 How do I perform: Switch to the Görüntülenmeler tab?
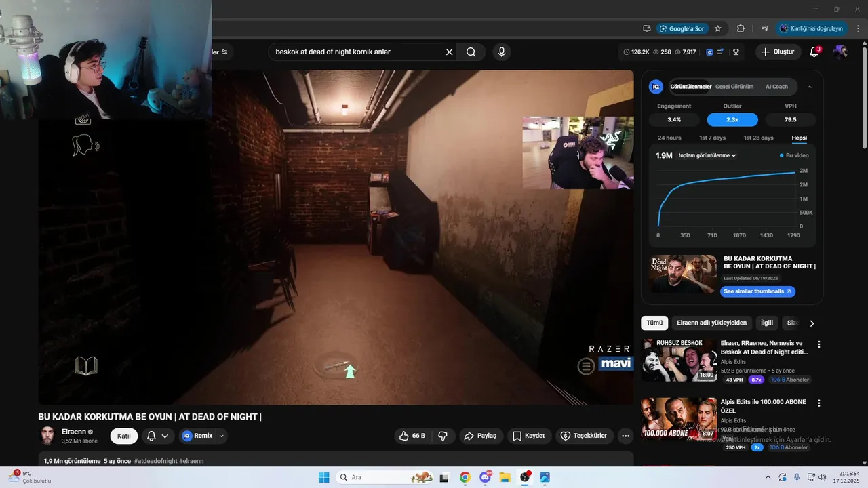690,87
